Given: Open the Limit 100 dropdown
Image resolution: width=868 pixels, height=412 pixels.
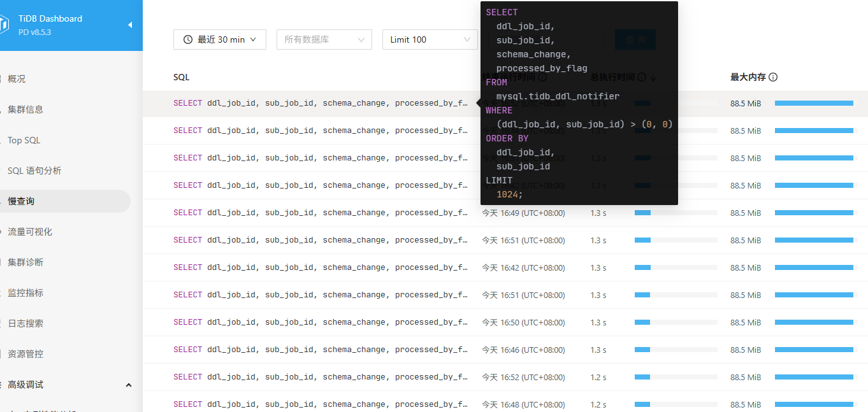Looking at the screenshot, I should tap(430, 39).
